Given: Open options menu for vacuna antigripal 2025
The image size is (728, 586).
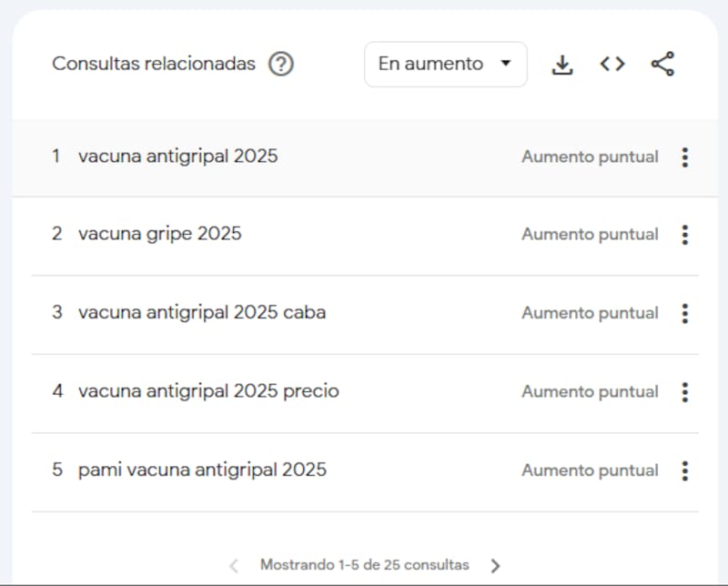Looking at the screenshot, I should coord(685,157).
